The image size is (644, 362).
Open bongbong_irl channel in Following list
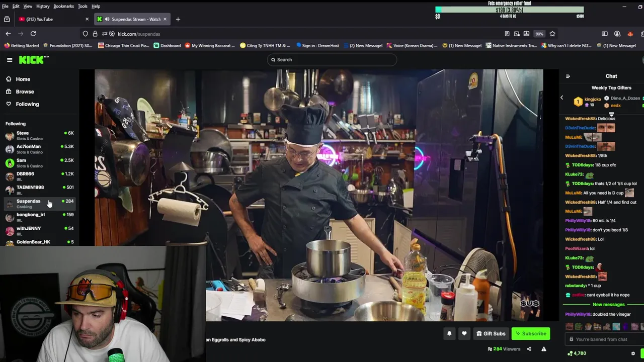click(x=39, y=217)
